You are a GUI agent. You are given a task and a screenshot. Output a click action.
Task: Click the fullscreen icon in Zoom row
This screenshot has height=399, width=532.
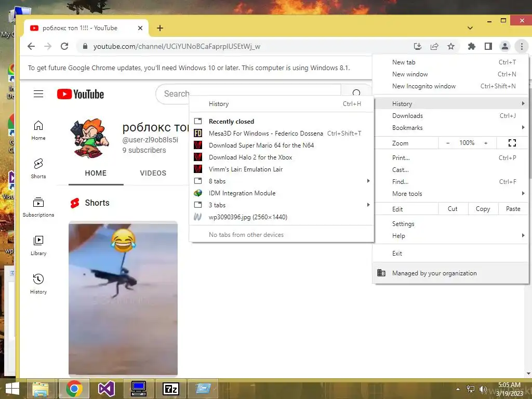pyautogui.click(x=512, y=143)
